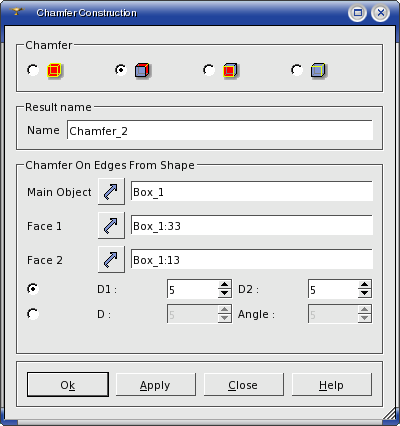Image resolution: width=400 pixels, height=426 pixels.
Task: Click the Main Object selection arrow button
Action: click(111, 191)
